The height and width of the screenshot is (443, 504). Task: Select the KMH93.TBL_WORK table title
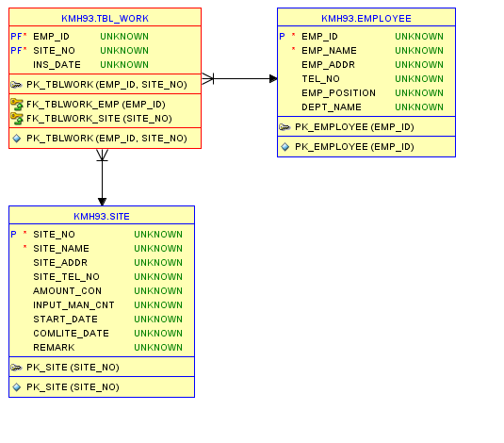[106, 18]
